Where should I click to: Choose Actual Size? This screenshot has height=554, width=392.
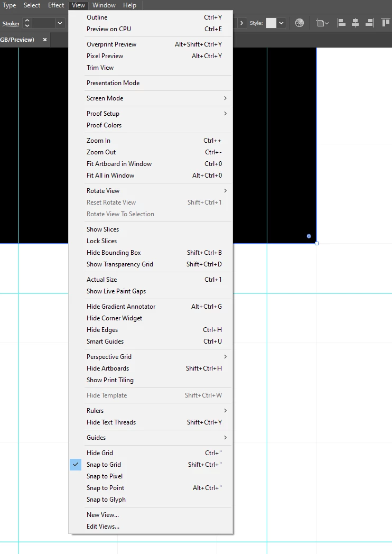pyautogui.click(x=151, y=280)
